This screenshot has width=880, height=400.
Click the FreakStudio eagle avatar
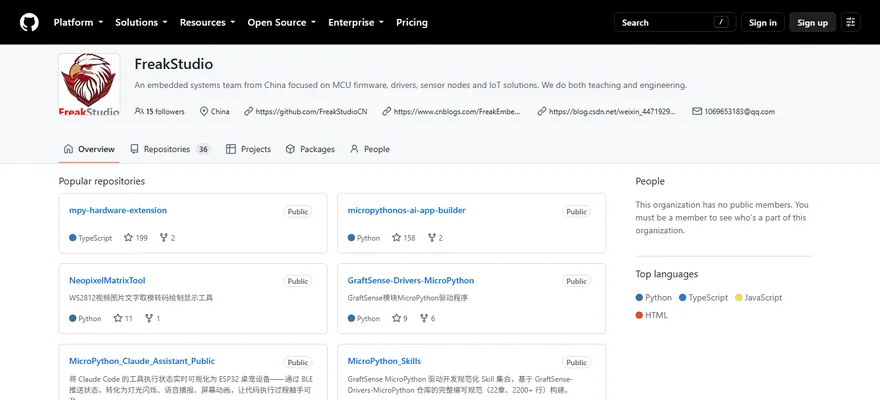point(89,84)
